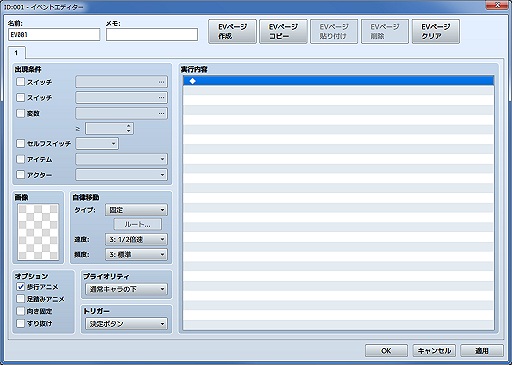The width and height of the screenshot is (512, 365).
Task: Open second スイッチ selector ellipsis
Action: (x=161, y=98)
